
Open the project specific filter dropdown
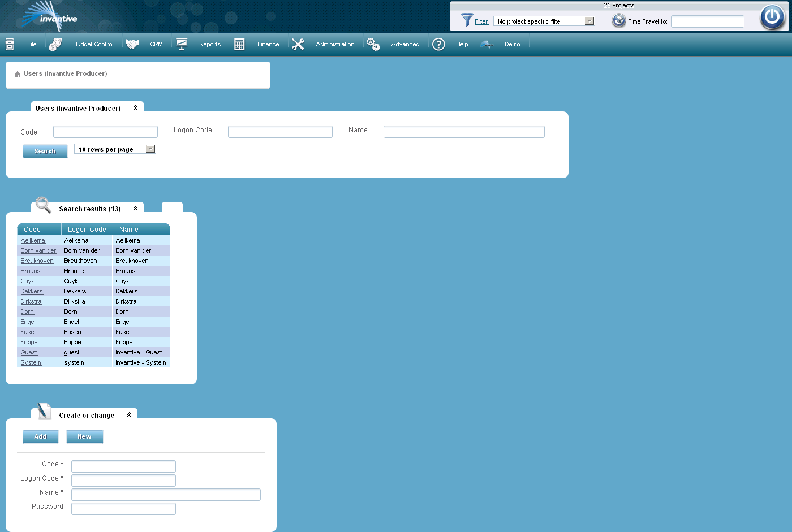pos(544,21)
